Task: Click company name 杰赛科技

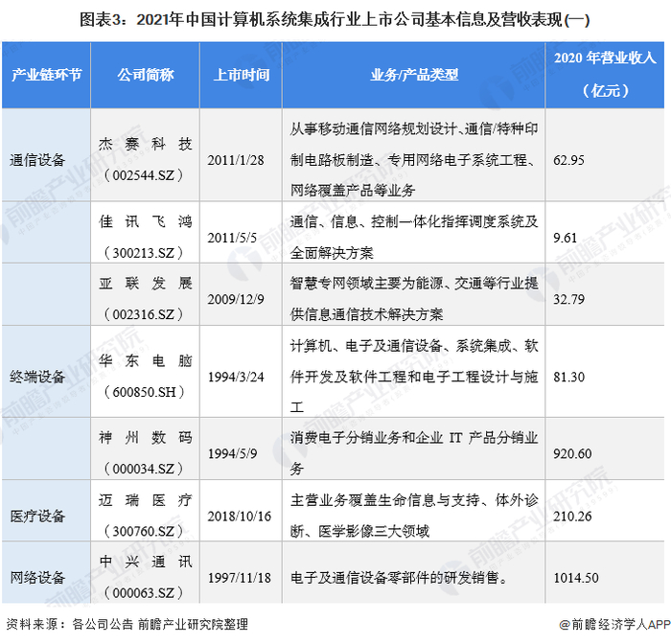Action: (x=146, y=144)
